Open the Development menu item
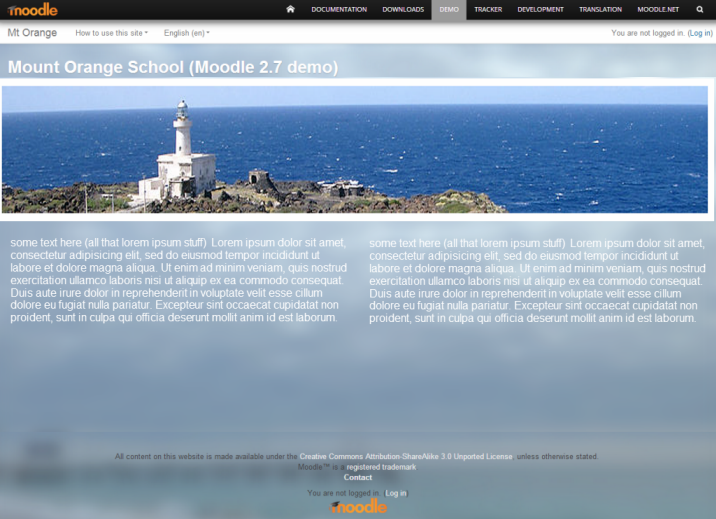This screenshot has height=519, width=716. (541, 9)
